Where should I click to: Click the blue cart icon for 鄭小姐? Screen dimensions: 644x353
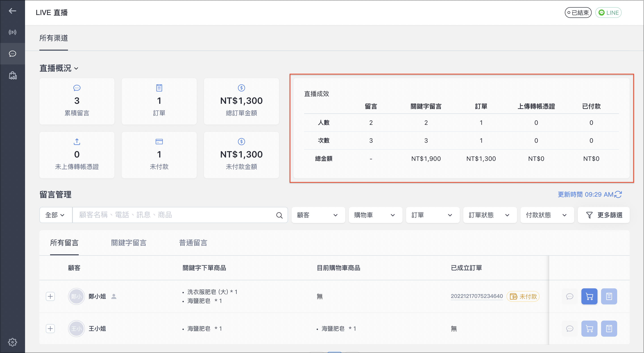pyautogui.click(x=589, y=296)
